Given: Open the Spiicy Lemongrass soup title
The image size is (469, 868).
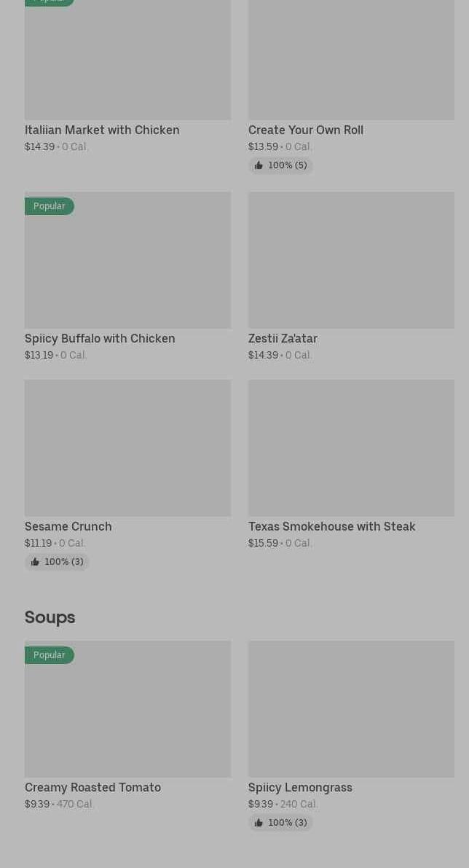Looking at the screenshot, I should 300,787.
